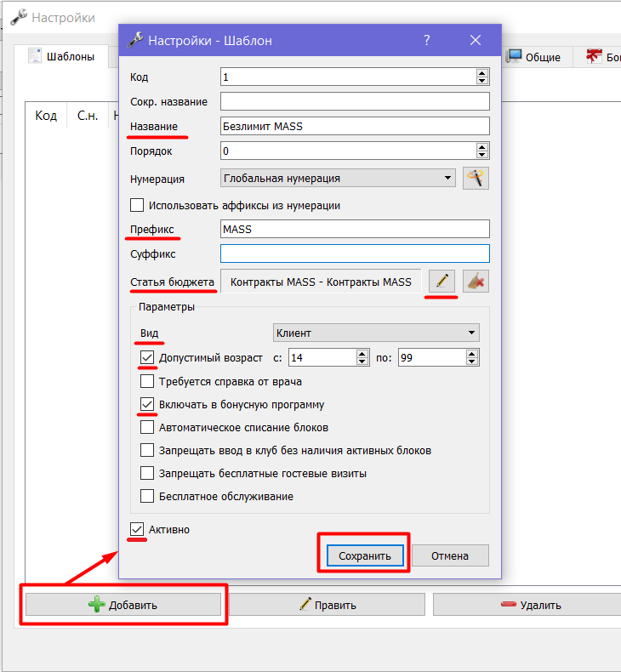Open the Вид dropdown showing Клиент
Image resolution: width=621 pixels, height=672 pixels.
[x=376, y=333]
